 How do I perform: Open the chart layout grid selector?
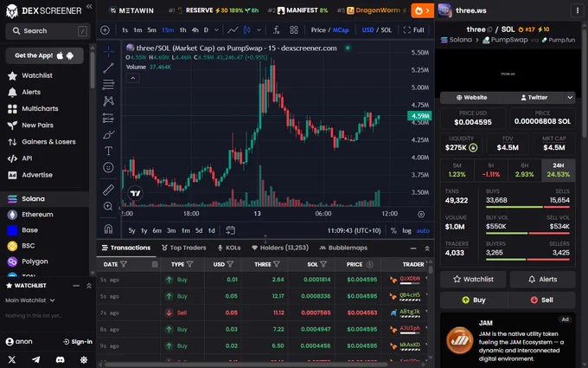coord(294,30)
